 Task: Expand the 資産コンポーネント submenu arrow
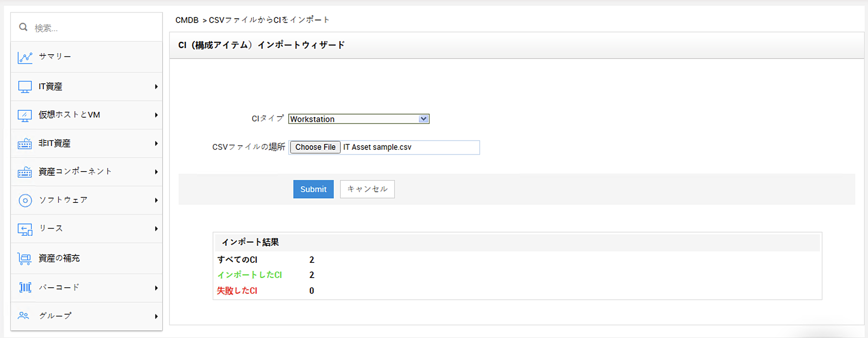(156, 172)
